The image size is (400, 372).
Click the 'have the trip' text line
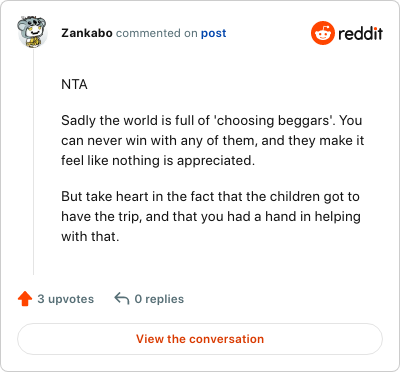pyautogui.click(x=211, y=217)
